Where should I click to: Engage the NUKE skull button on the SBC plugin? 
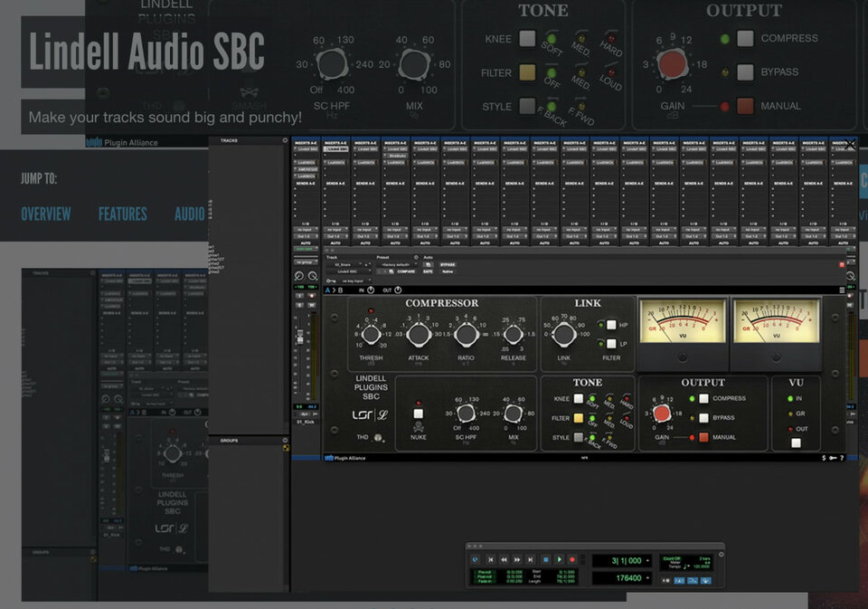click(418, 412)
